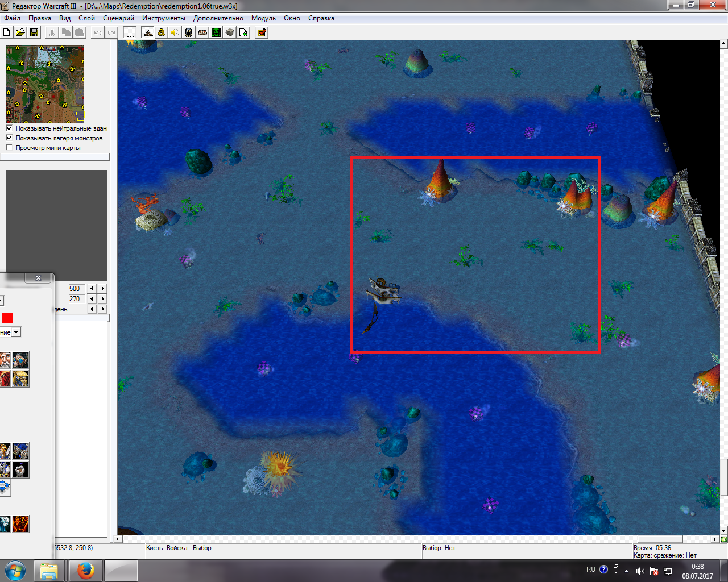Open the Файл menu

[x=13, y=18]
